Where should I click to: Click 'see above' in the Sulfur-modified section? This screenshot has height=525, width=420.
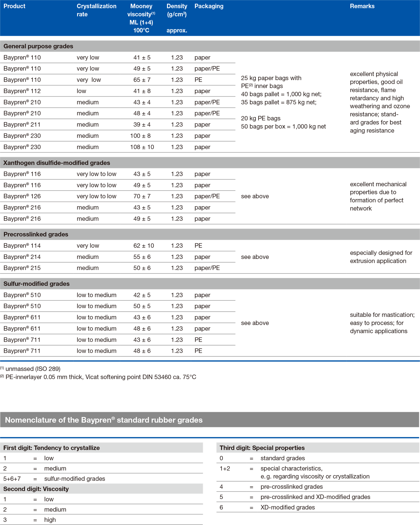tap(255, 323)
